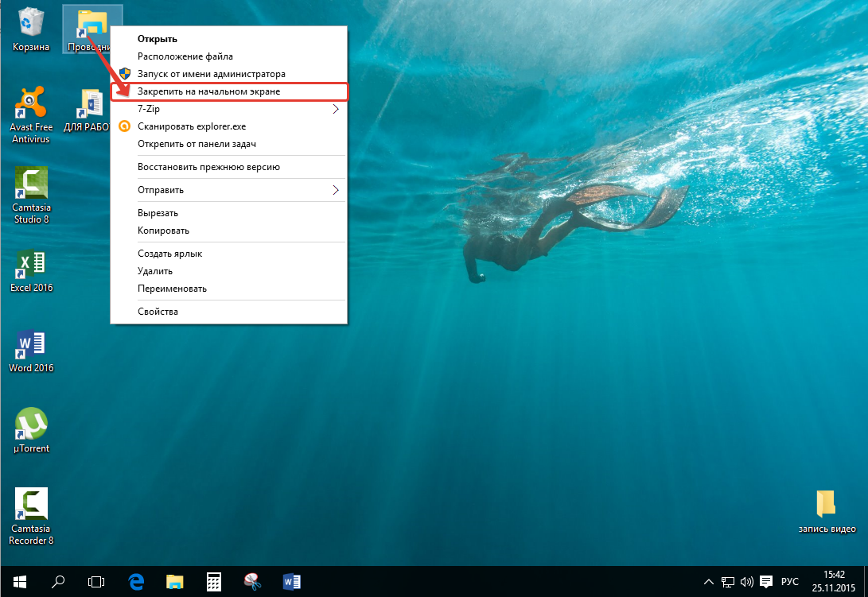Open Calculator from the taskbar

(213, 581)
